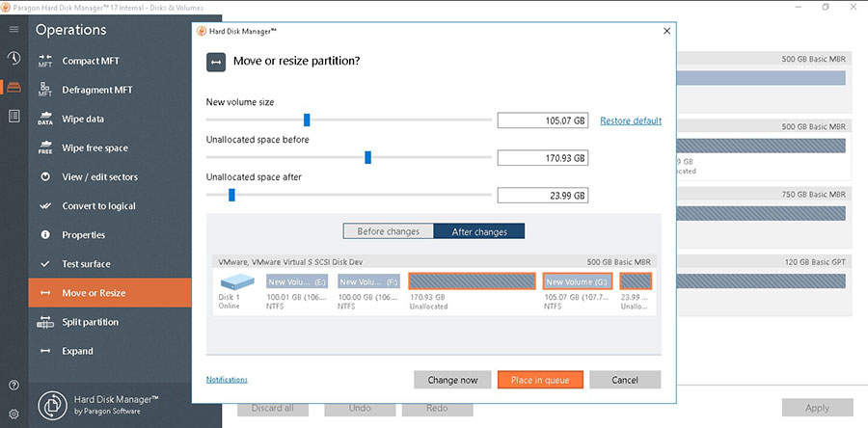The width and height of the screenshot is (868, 428).
Task: Click the Expand arrows icon
Action: (45, 351)
